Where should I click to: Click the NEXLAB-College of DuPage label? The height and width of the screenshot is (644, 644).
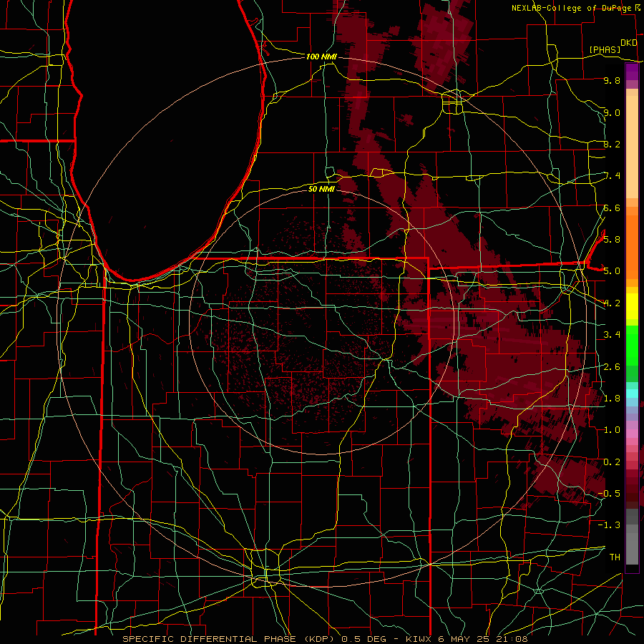coord(571,8)
